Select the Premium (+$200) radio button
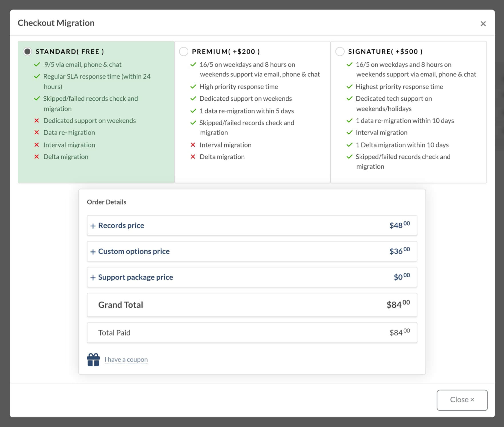 183,51
